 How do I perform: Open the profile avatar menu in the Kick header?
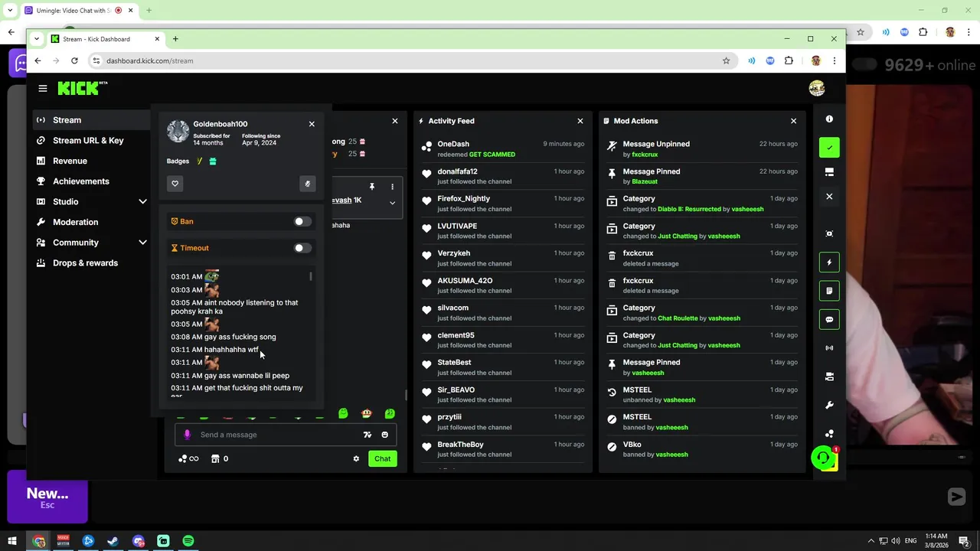[x=817, y=88]
